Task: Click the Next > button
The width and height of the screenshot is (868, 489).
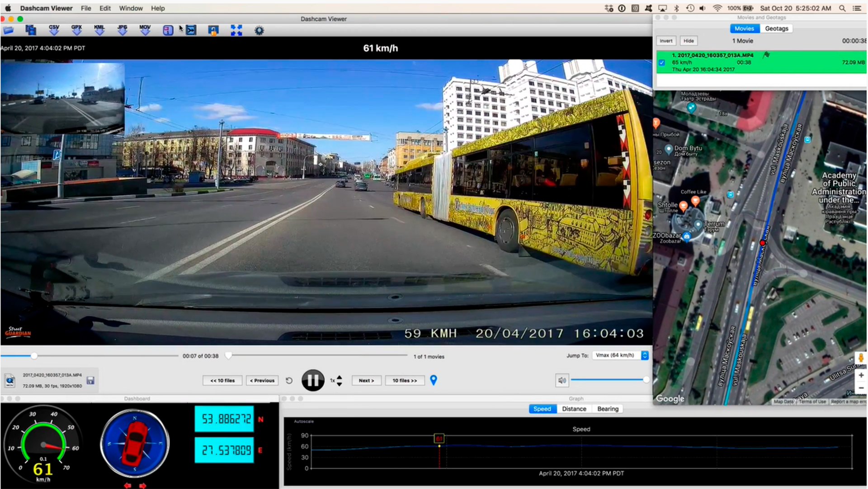Action: point(367,381)
